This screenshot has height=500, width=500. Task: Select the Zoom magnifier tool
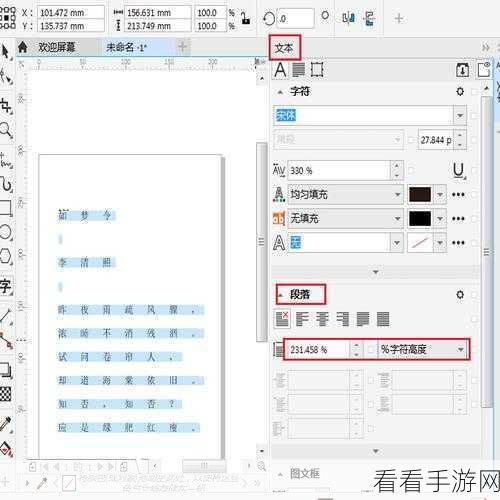[x=6, y=130]
